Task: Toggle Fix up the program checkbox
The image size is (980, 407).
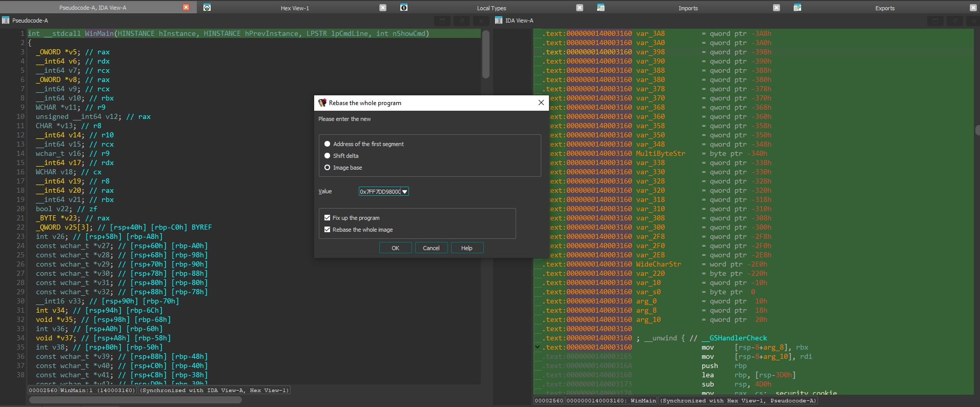Action: (327, 218)
